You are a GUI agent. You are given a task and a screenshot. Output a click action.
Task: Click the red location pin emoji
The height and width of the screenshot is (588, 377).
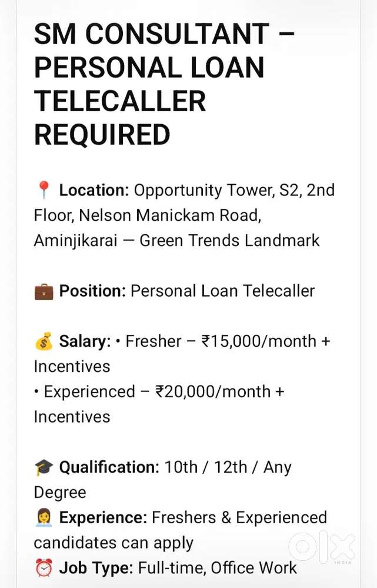coord(44,190)
